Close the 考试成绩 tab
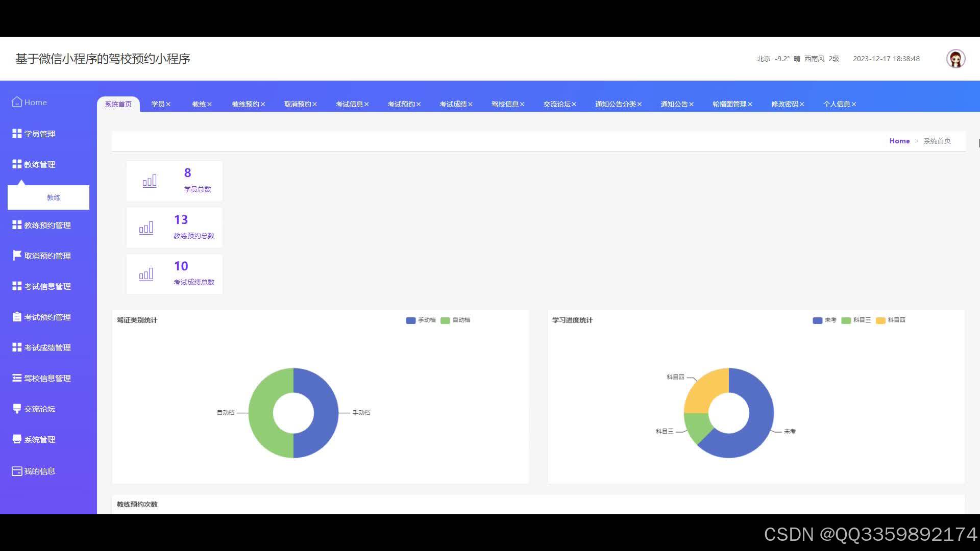 click(470, 104)
